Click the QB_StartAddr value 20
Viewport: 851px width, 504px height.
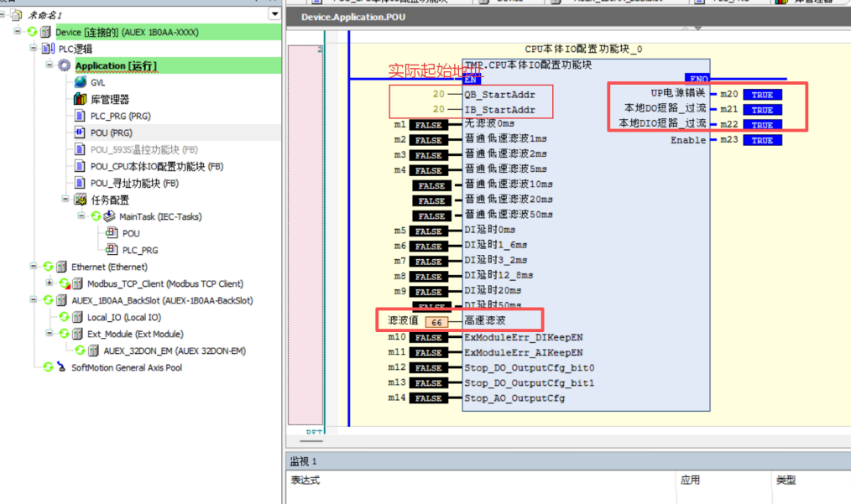tap(439, 95)
